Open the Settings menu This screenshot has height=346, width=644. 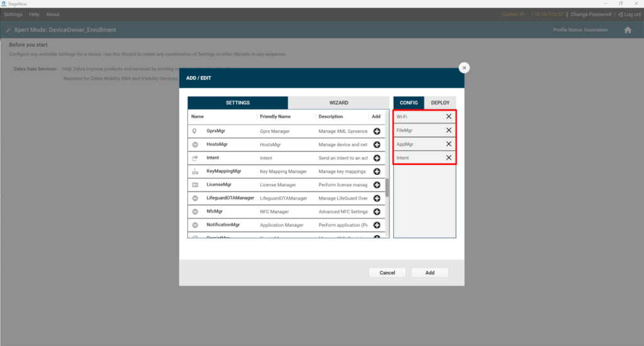point(13,14)
